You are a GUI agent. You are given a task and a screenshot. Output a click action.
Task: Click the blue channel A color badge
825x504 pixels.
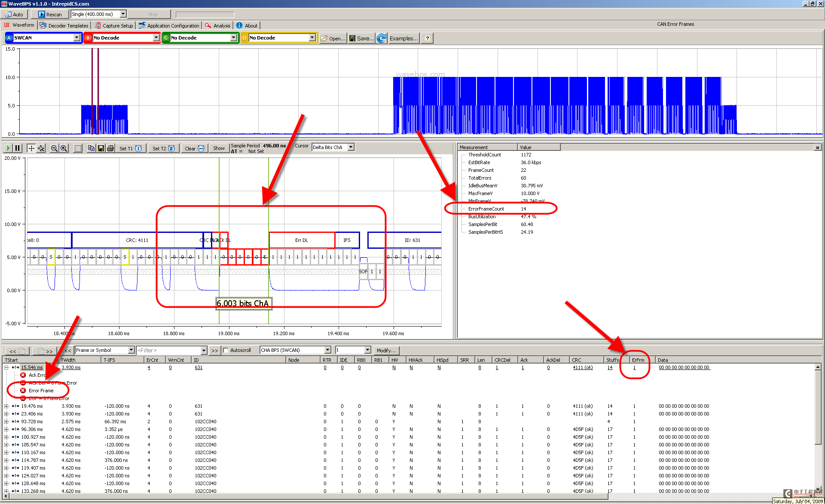(9, 38)
